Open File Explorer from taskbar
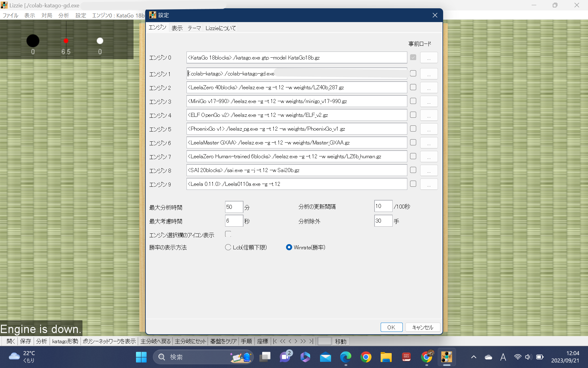588x368 pixels. point(386,357)
